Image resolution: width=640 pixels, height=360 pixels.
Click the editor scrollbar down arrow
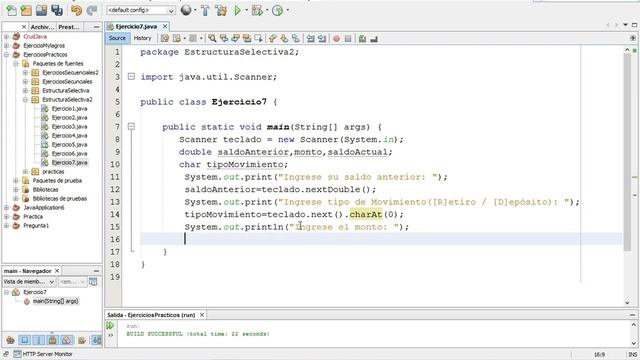[627, 303]
